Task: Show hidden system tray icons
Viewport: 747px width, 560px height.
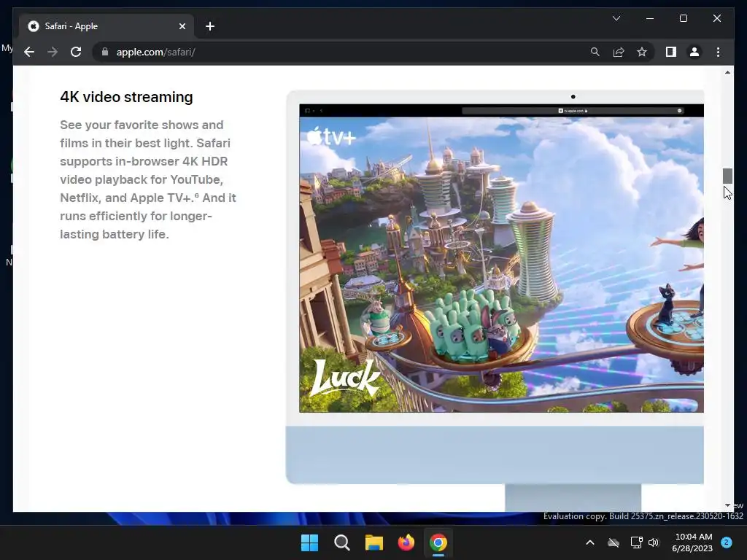Action: point(589,542)
